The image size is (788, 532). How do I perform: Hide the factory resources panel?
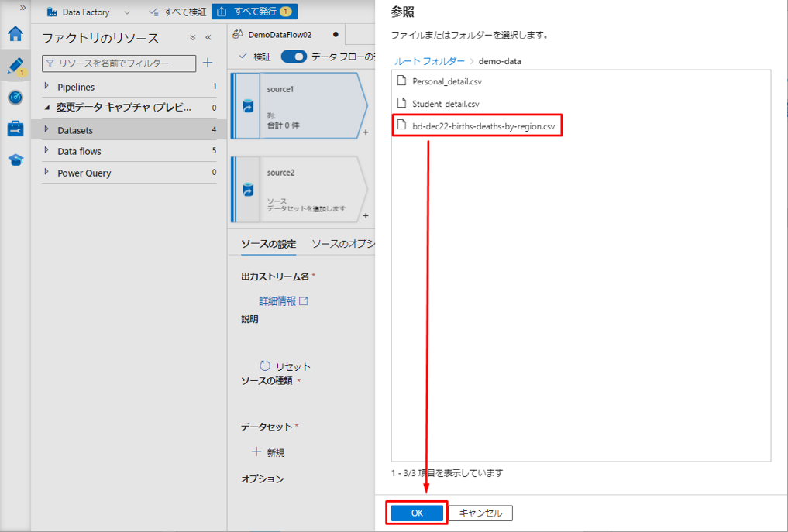(208, 38)
